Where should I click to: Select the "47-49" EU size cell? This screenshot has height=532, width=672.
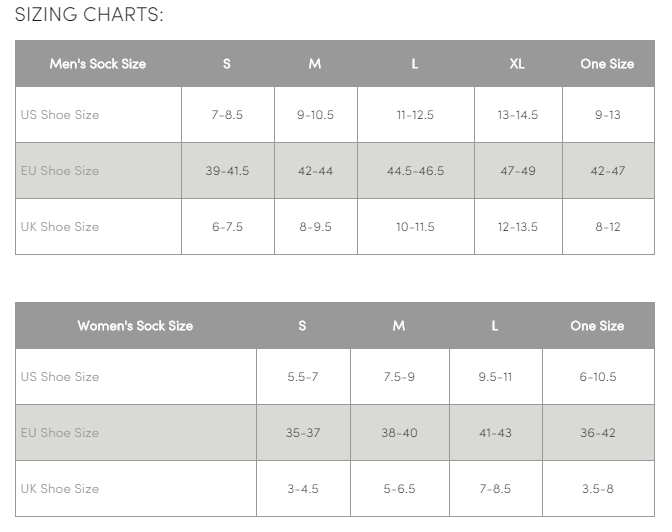pos(517,171)
